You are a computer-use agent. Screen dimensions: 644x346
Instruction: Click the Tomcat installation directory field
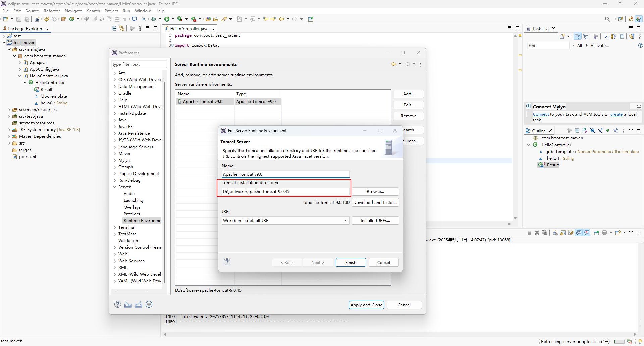[x=285, y=191]
